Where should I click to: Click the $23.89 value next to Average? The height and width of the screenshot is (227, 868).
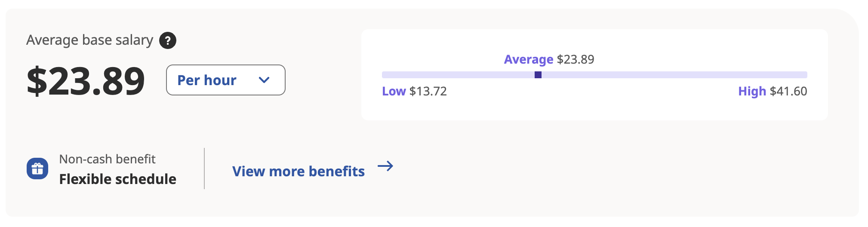click(x=576, y=59)
